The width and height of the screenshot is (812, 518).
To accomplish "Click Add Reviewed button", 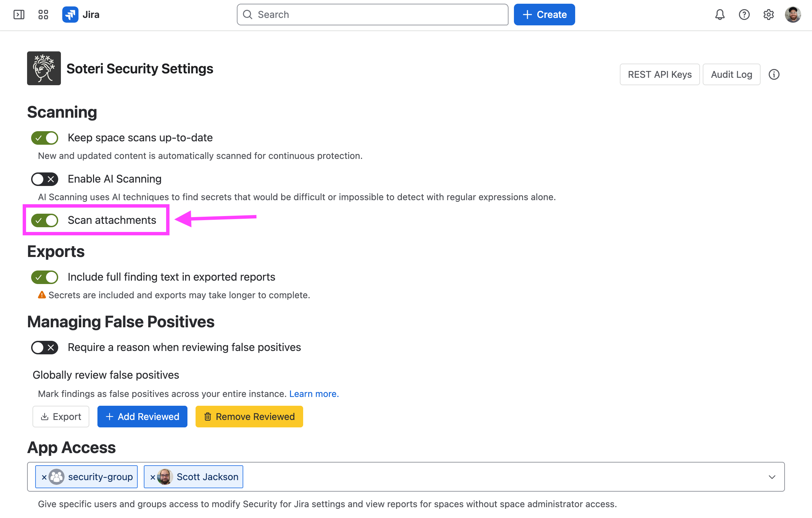I will click(x=142, y=417).
